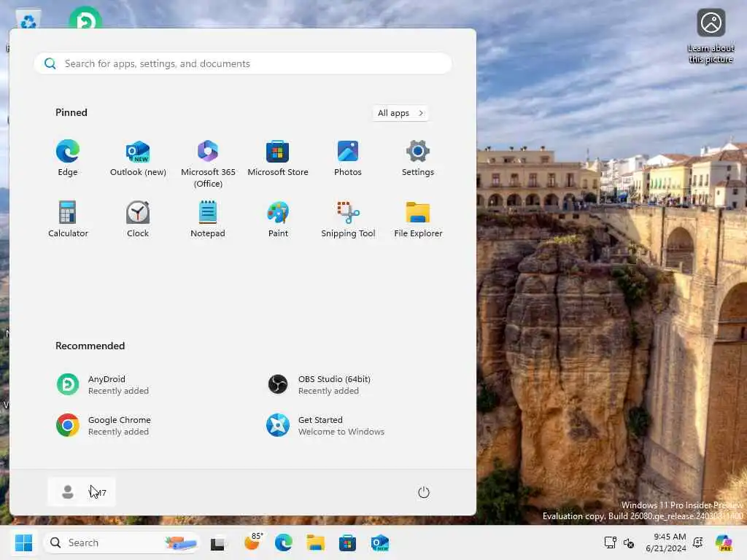Open the notification bell icon
Screen dimensions: 747x560
point(698,542)
